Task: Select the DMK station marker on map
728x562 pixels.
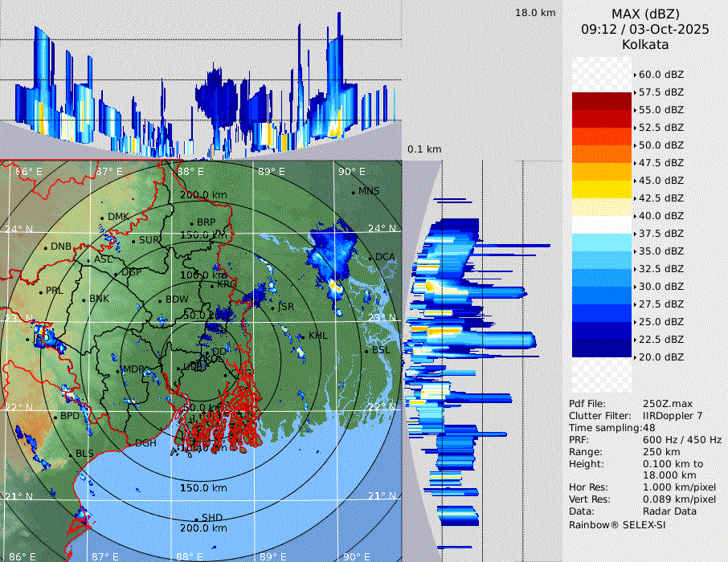Action: point(103,218)
